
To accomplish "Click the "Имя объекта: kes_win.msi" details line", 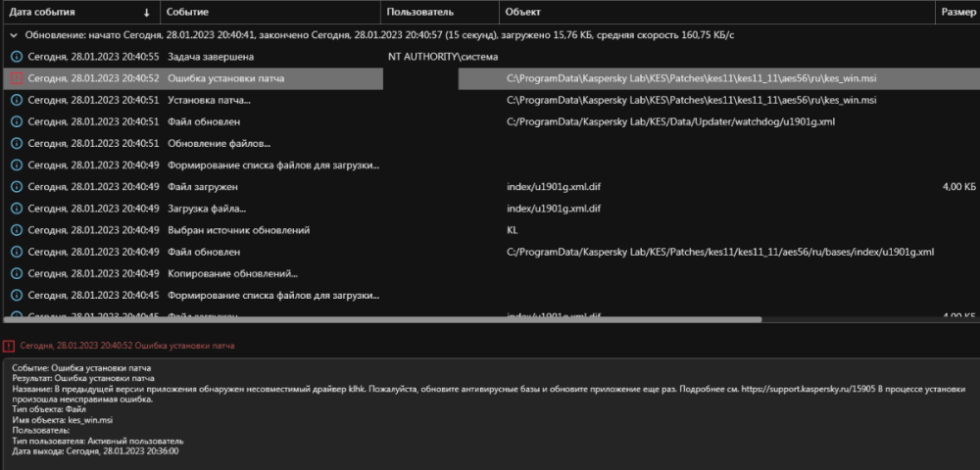I will [63, 420].
